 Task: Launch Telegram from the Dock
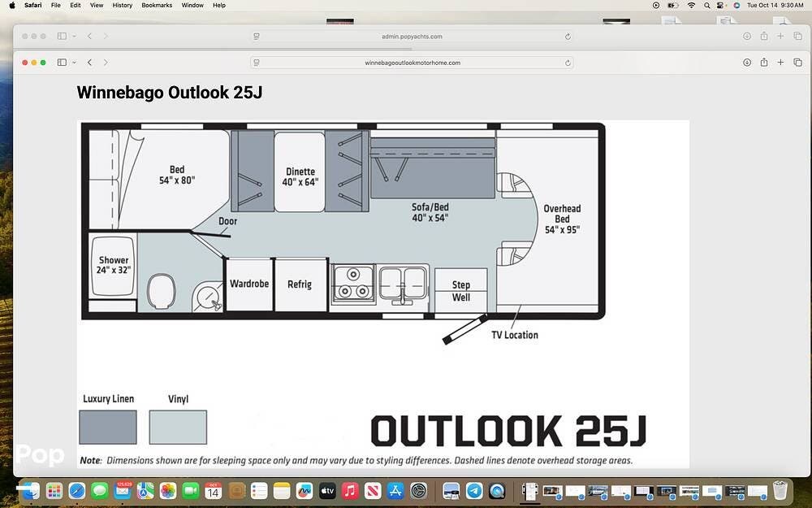[474, 491]
